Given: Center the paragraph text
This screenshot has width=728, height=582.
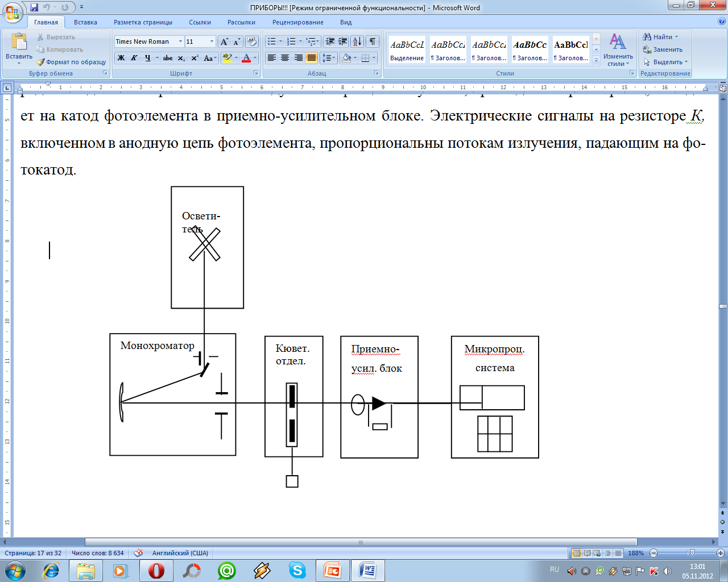Looking at the screenshot, I should (285, 58).
